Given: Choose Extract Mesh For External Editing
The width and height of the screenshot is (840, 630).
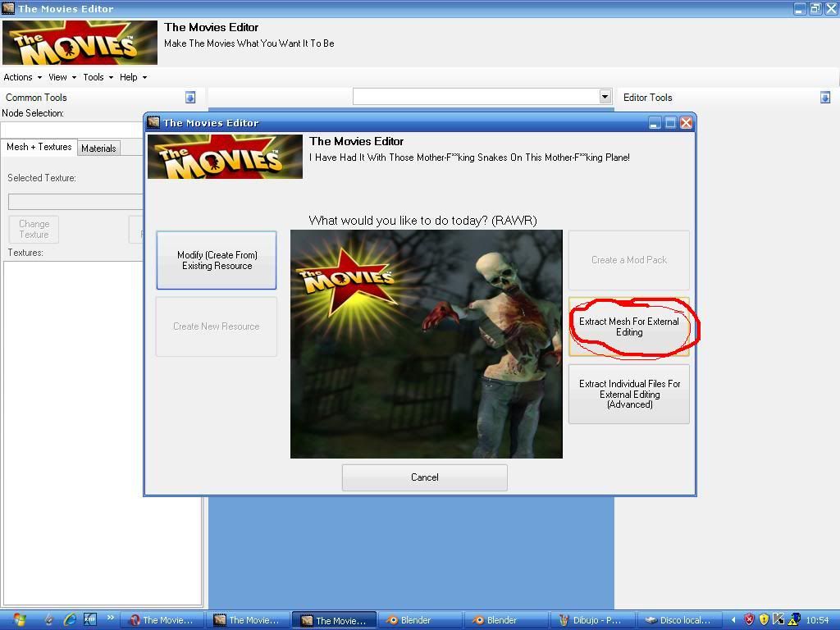Looking at the screenshot, I should 629,326.
